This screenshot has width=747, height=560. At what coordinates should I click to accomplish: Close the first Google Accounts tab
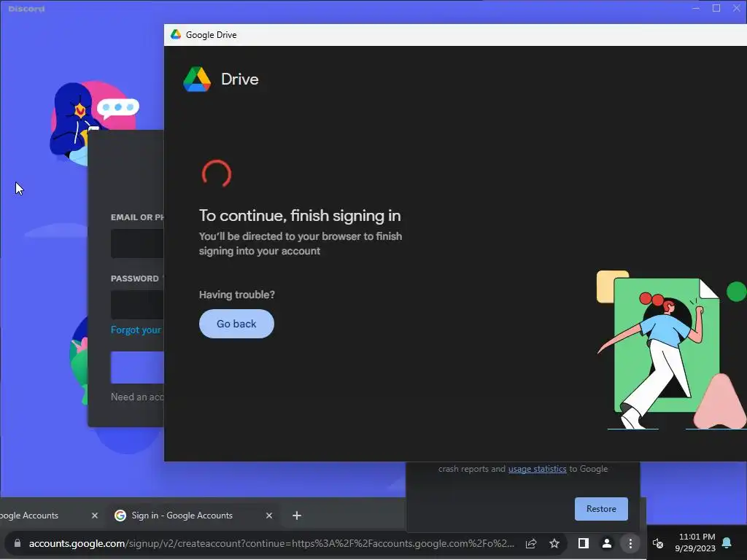94,516
